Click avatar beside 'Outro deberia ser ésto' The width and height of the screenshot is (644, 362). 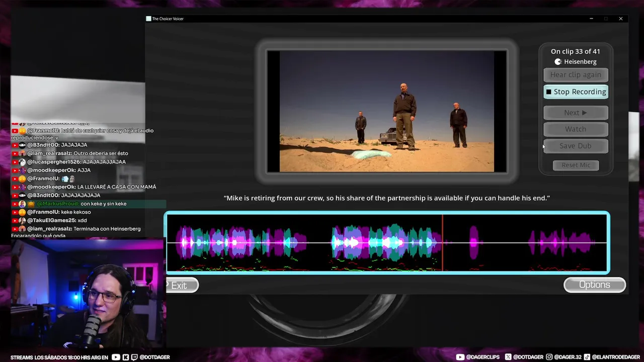pyautogui.click(x=22, y=153)
